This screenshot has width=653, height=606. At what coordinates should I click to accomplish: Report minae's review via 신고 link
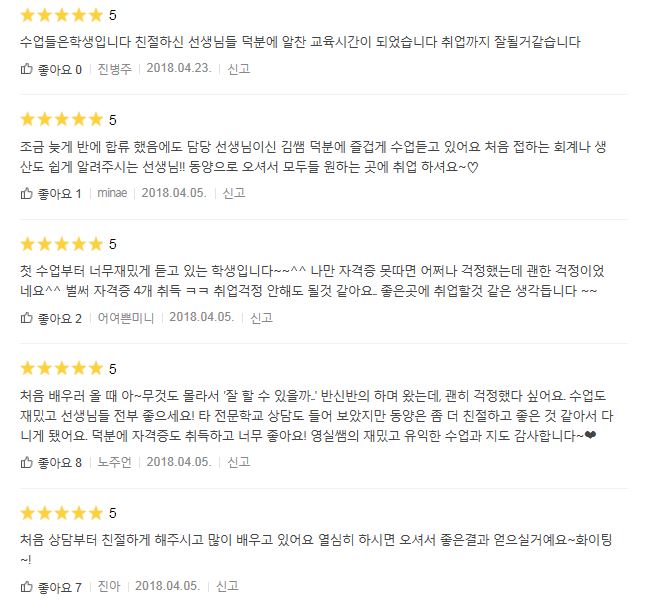(234, 193)
